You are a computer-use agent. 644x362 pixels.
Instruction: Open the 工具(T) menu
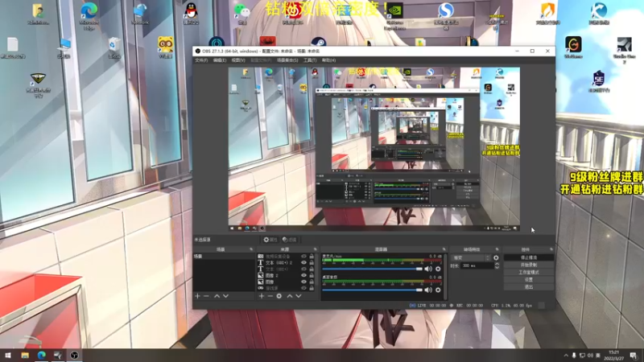coord(310,60)
